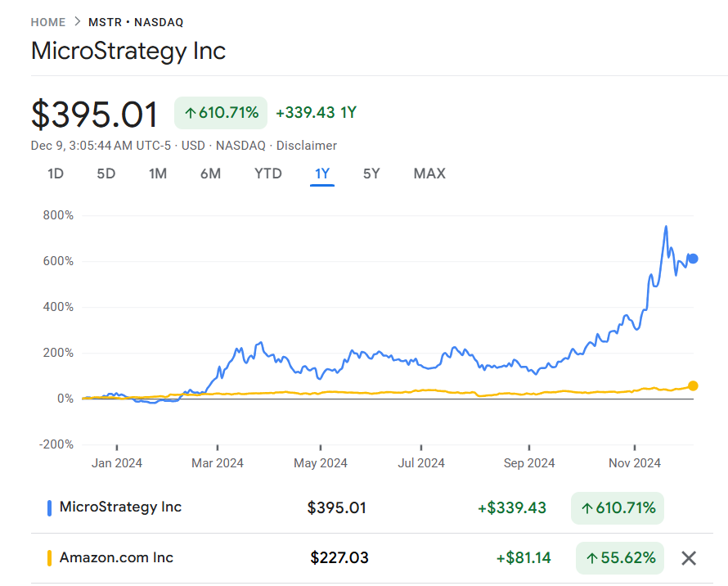Image resolution: width=728 pixels, height=586 pixels.
Task: Click the yellow Amazon chart endpoint dot
Action: (693, 385)
